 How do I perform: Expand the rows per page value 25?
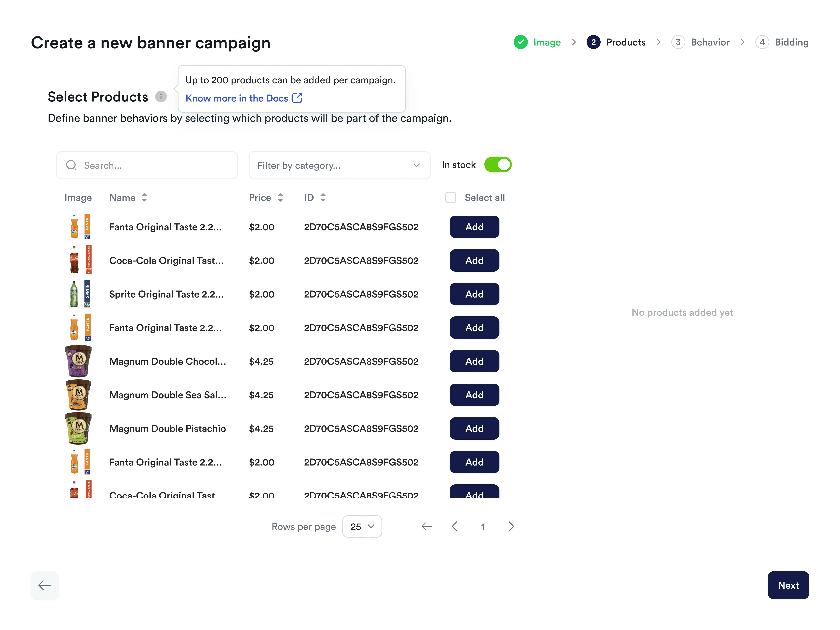coord(362,527)
